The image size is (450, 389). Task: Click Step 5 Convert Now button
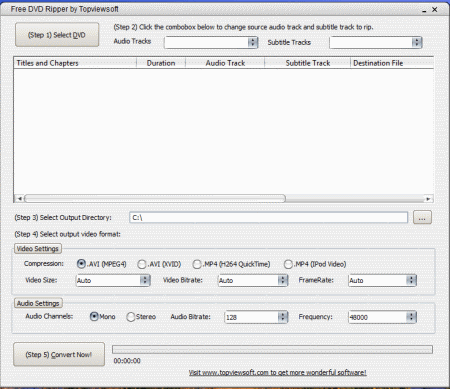click(59, 354)
